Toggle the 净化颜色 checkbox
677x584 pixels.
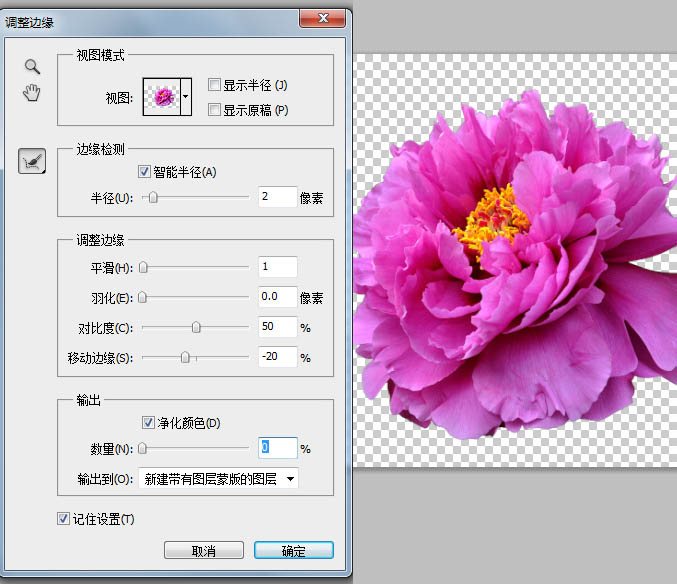(149, 423)
